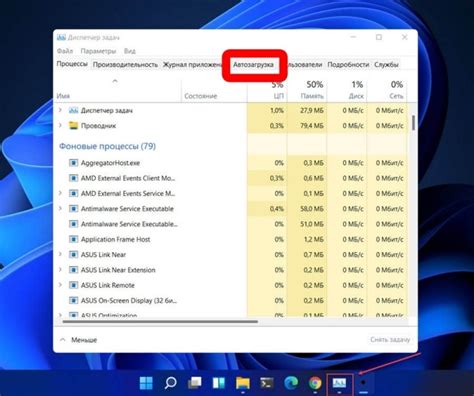Select the AggregatorHost.exe row
This screenshot has height=396, width=474.
pos(231,163)
